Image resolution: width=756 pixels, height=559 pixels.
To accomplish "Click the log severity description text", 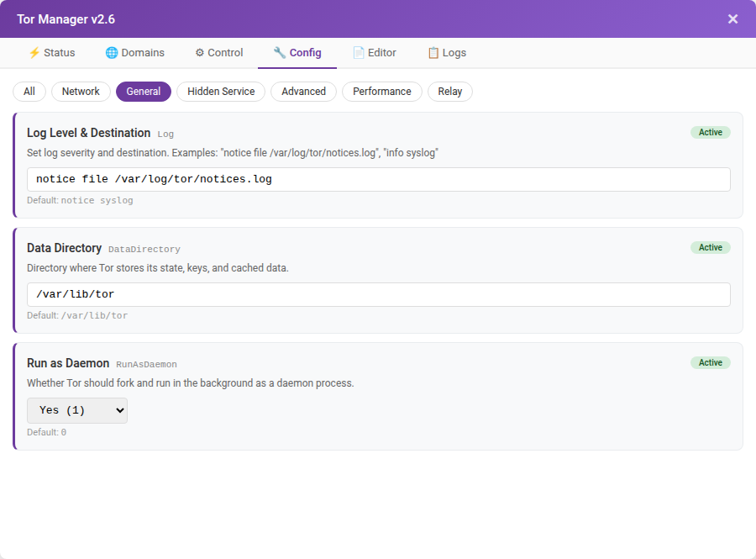I will pos(233,153).
